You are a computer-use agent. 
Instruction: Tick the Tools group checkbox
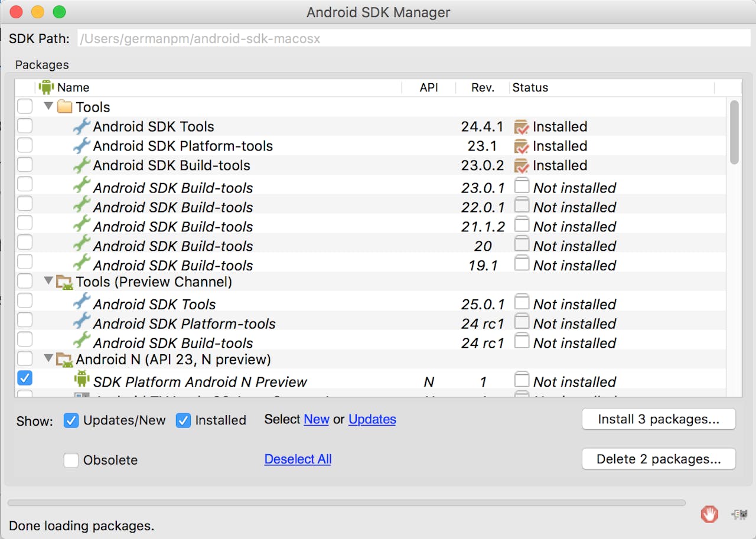pyautogui.click(x=25, y=106)
